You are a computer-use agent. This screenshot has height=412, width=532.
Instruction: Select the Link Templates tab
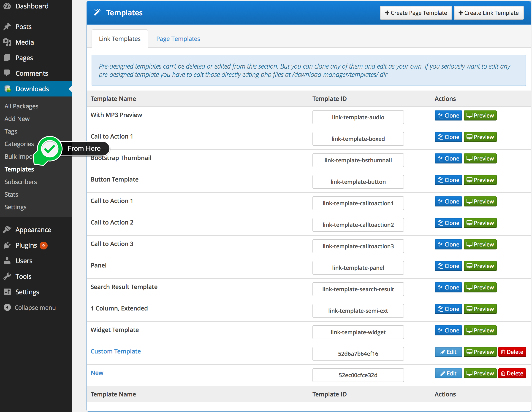click(x=120, y=38)
